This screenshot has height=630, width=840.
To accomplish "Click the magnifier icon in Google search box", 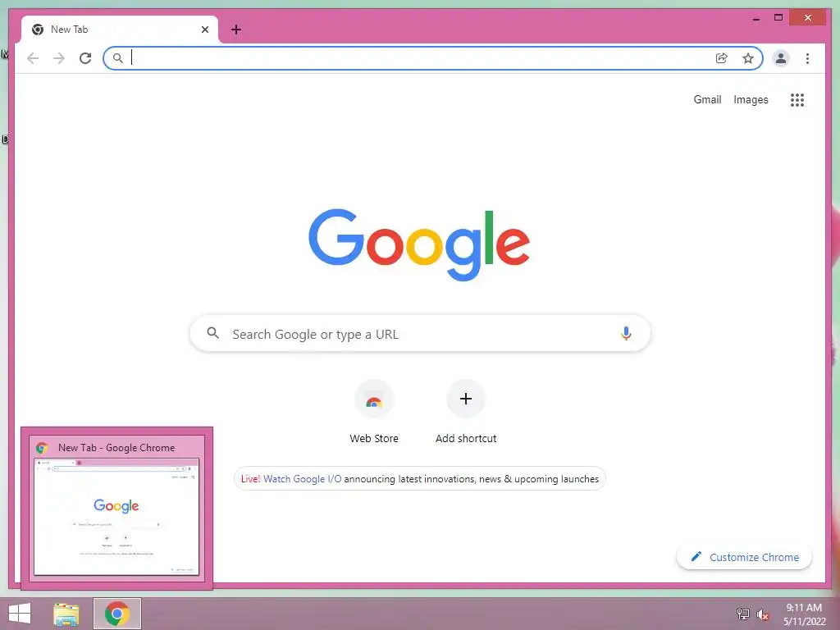I will click(212, 333).
